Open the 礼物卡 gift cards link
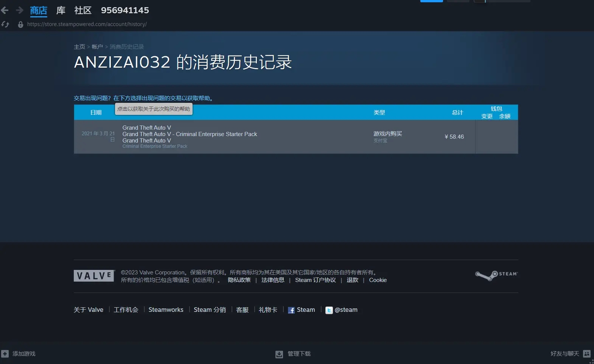594x364 pixels. click(x=268, y=310)
